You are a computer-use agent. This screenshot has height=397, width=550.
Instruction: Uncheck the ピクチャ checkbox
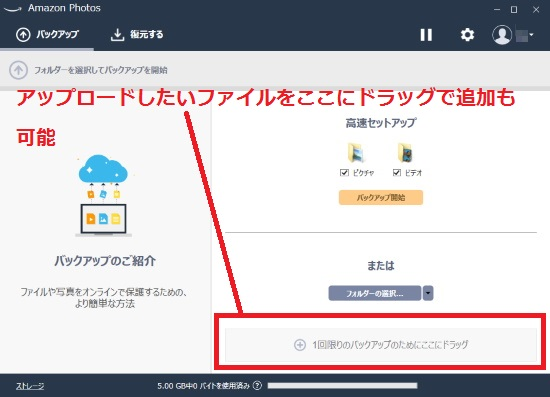[344, 173]
